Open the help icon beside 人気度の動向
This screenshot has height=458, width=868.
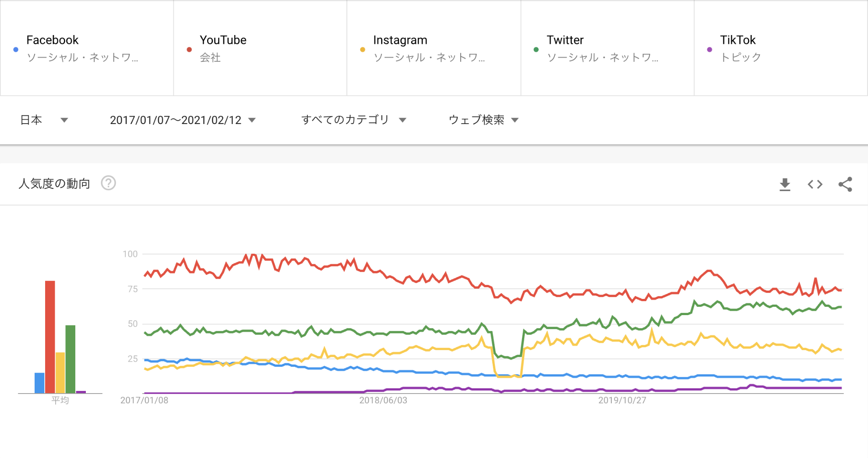coord(108,183)
